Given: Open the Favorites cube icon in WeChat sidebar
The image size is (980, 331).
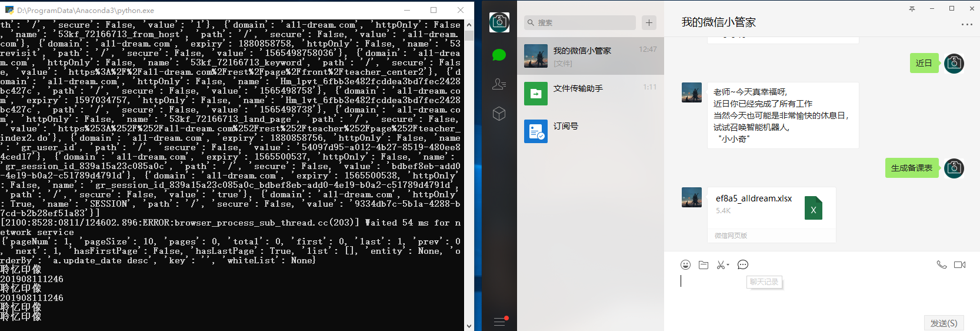Looking at the screenshot, I should pos(499,113).
